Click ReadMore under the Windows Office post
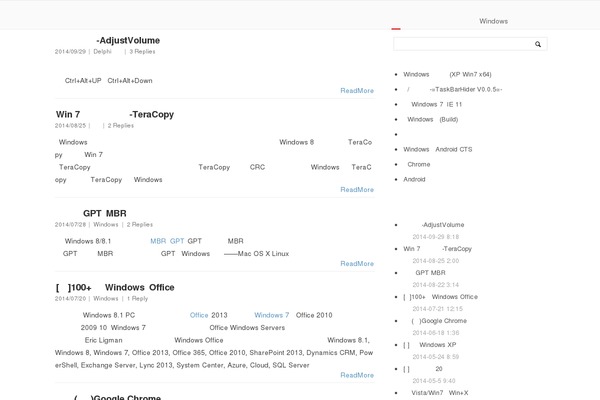Viewport: 600px width, 400px height. click(357, 375)
